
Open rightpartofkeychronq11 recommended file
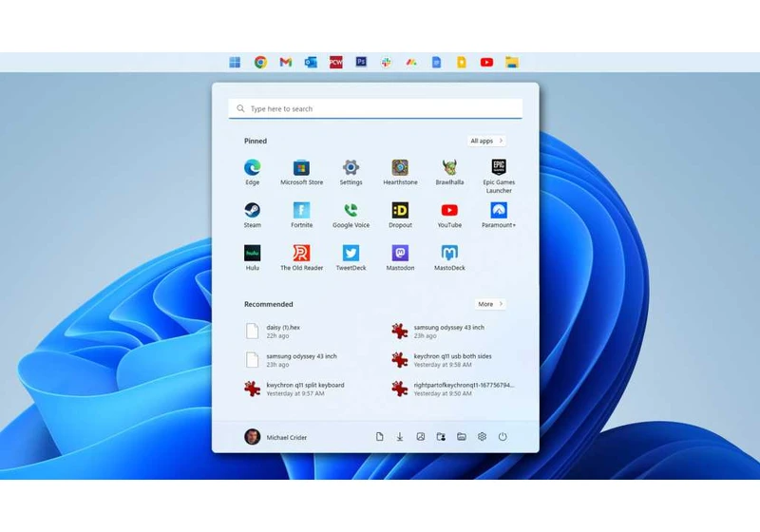click(453, 389)
